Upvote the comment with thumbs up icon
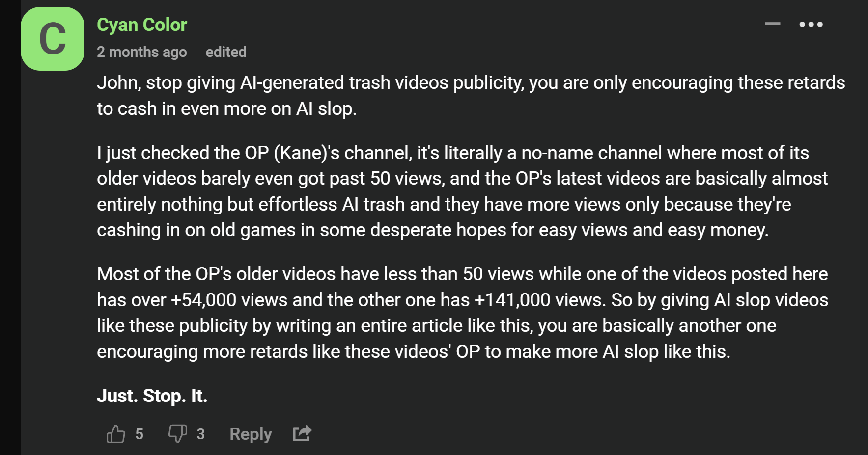 tap(116, 434)
